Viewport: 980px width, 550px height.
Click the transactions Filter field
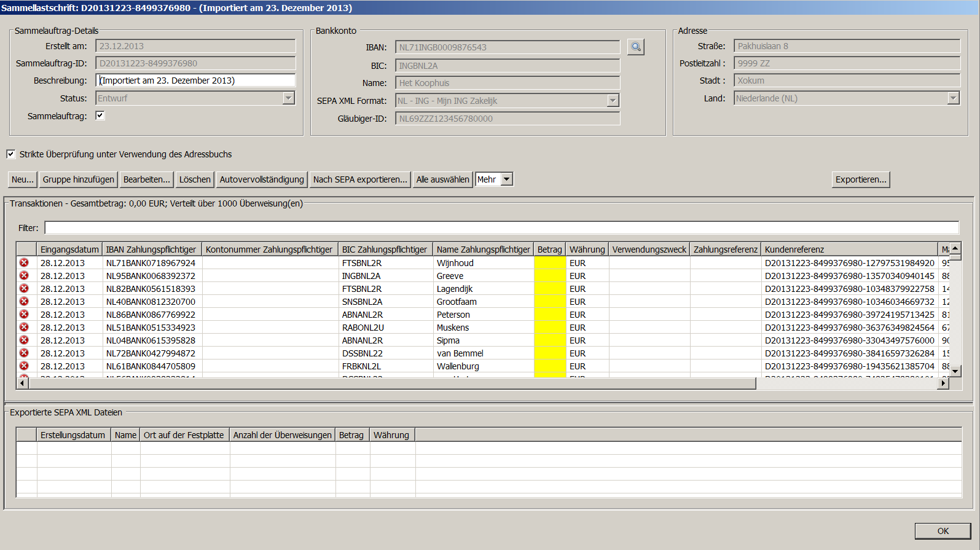tap(501, 228)
